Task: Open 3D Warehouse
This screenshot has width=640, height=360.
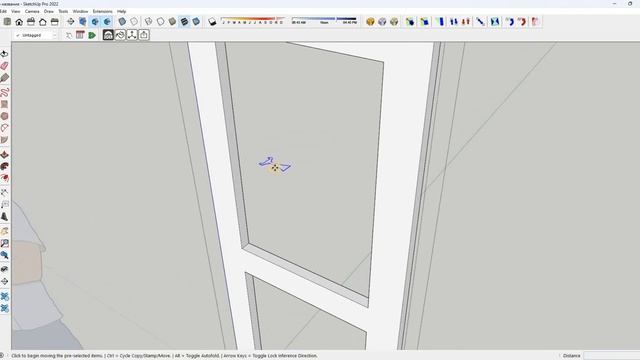Action: (x=108, y=35)
